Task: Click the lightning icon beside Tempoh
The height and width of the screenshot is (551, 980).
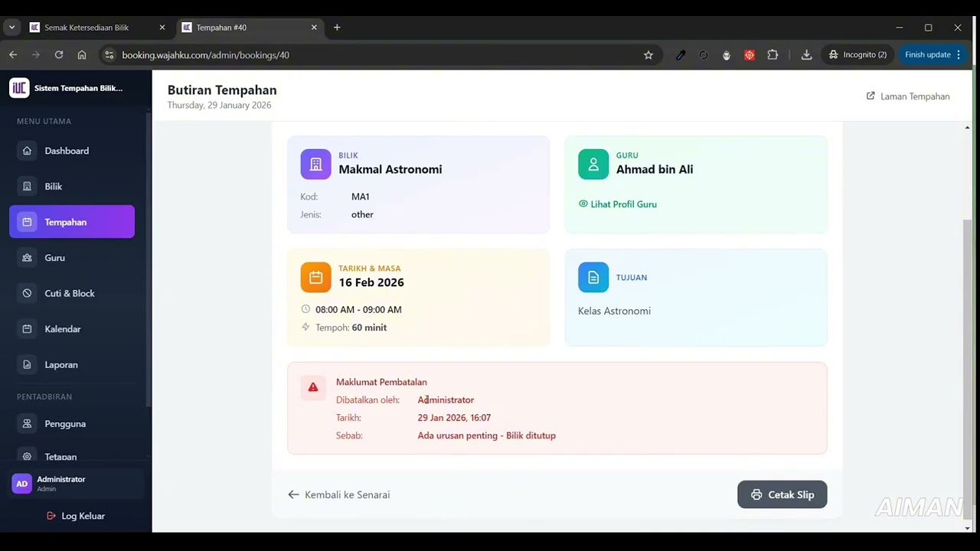Action: click(305, 327)
